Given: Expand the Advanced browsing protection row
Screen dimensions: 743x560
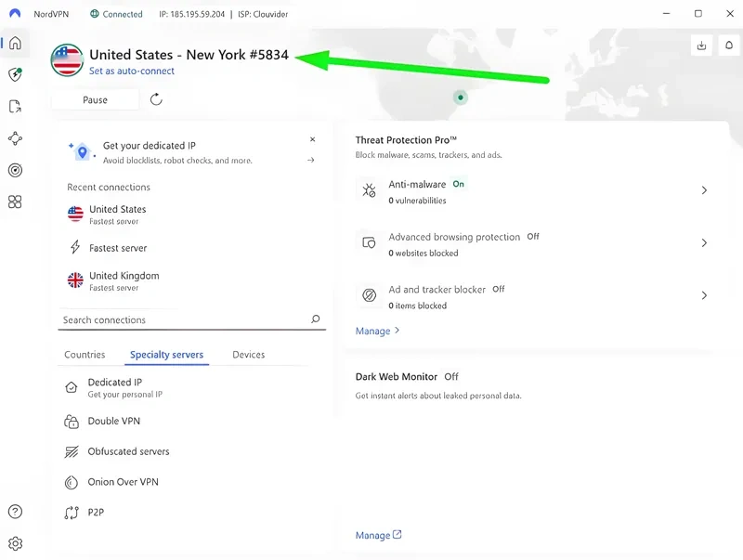Looking at the screenshot, I should click(x=704, y=243).
